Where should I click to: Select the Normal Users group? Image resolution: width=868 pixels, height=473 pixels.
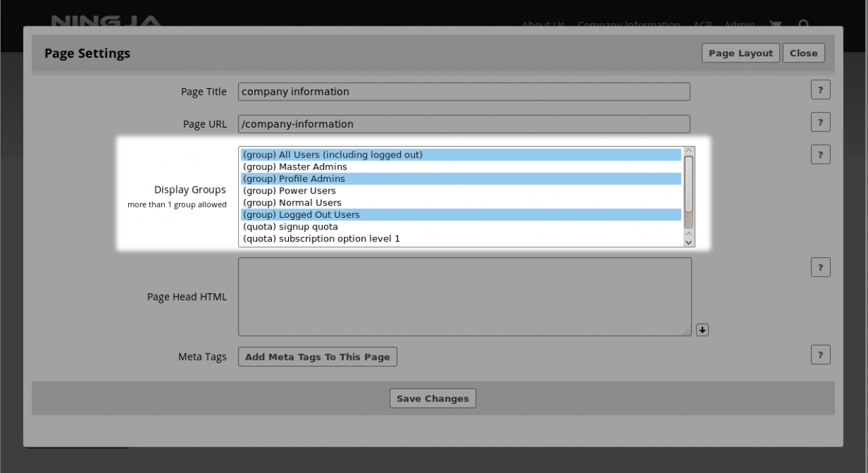point(292,203)
